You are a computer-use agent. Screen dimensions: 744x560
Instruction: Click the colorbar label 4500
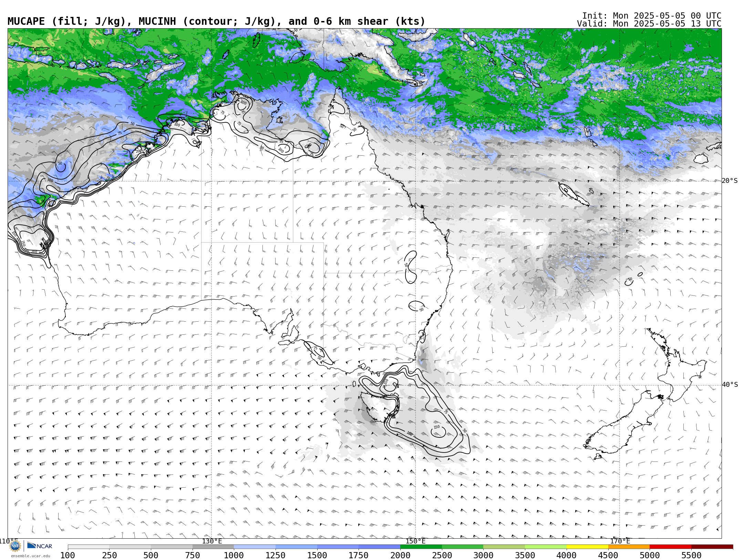click(x=608, y=556)
